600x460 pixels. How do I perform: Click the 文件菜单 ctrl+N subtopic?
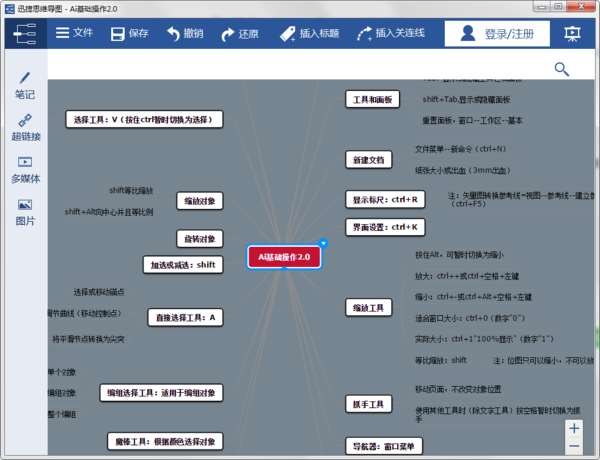(x=460, y=148)
